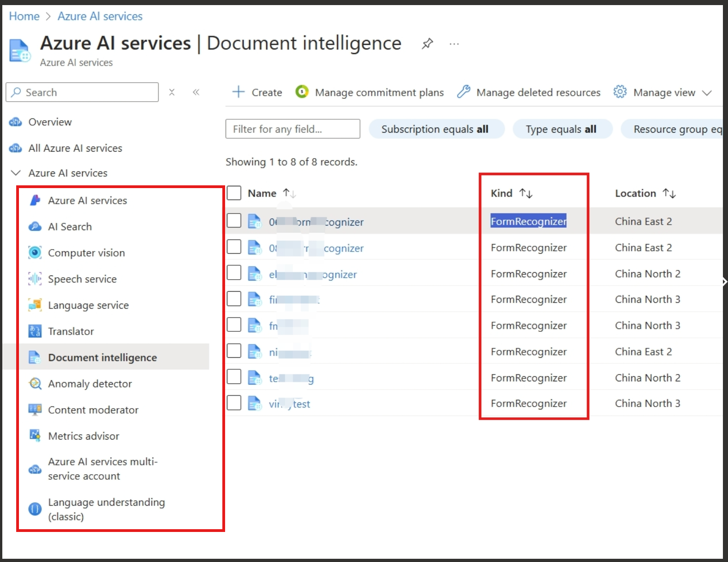Clear the sidebar search with X icon
This screenshot has width=728, height=562.
pyautogui.click(x=171, y=92)
